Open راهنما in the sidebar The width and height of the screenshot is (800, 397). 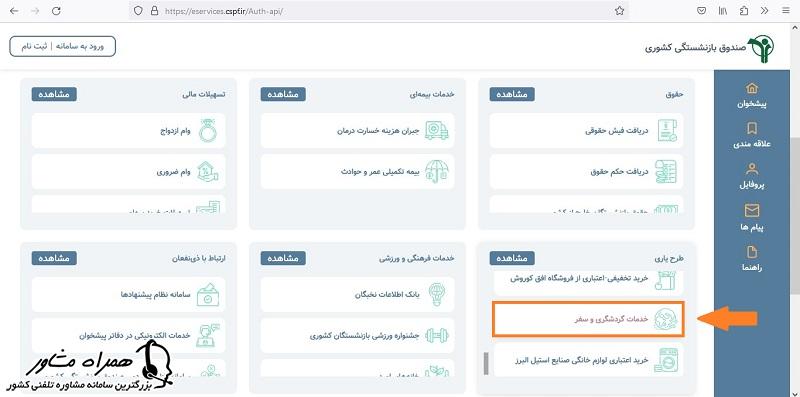tap(752, 259)
